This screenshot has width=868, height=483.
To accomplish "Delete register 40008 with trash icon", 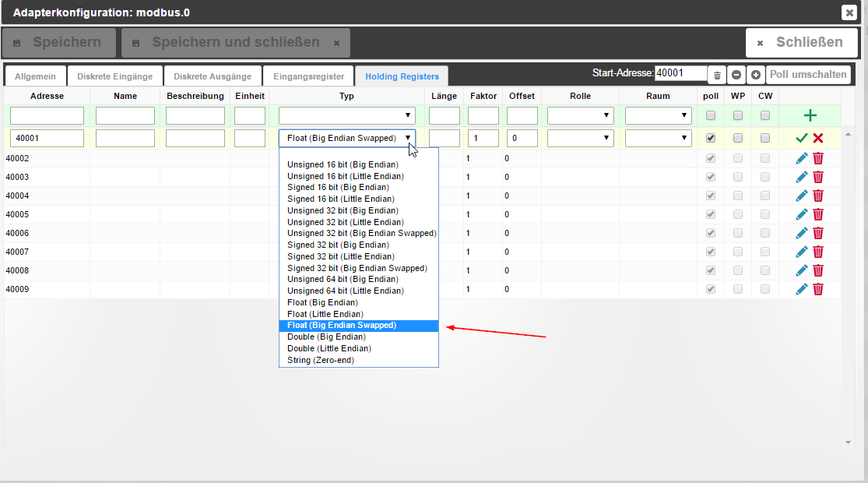I will pyautogui.click(x=818, y=270).
